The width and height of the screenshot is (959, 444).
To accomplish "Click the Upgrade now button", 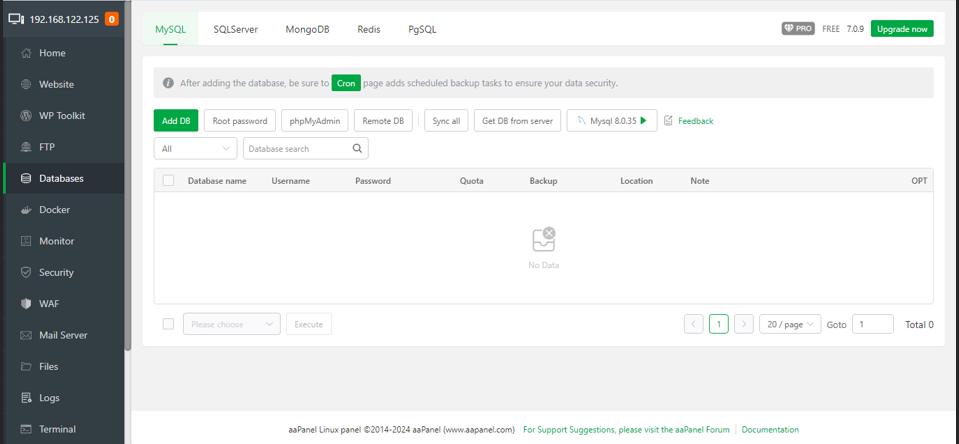I will coord(902,29).
